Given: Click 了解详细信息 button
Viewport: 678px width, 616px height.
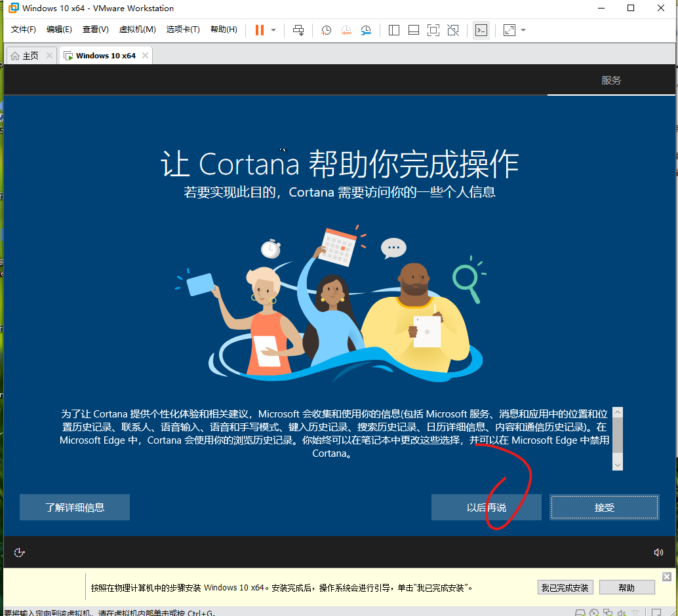Looking at the screenshot, I should point(75,507).
